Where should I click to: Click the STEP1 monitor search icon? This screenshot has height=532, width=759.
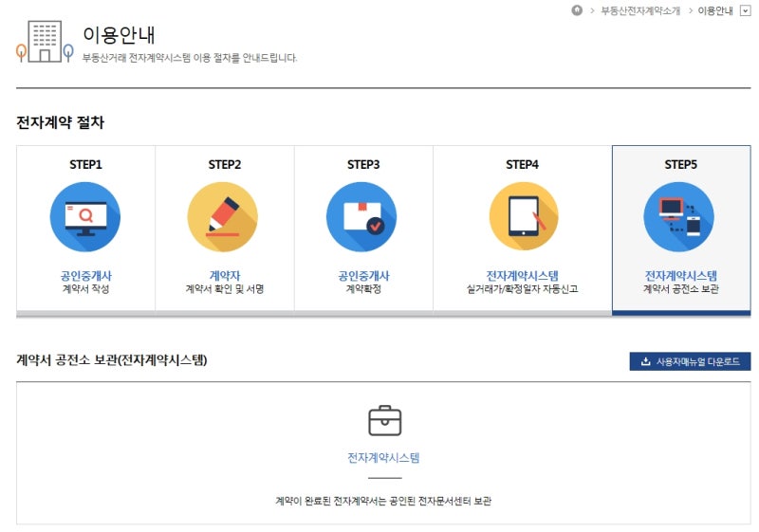click(x=85, y=216)
